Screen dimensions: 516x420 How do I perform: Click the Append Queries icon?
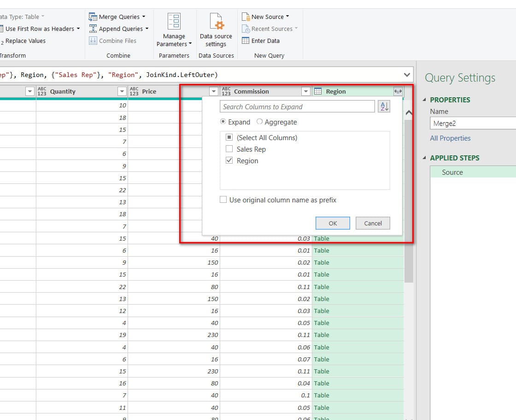(x=93, y=29)
